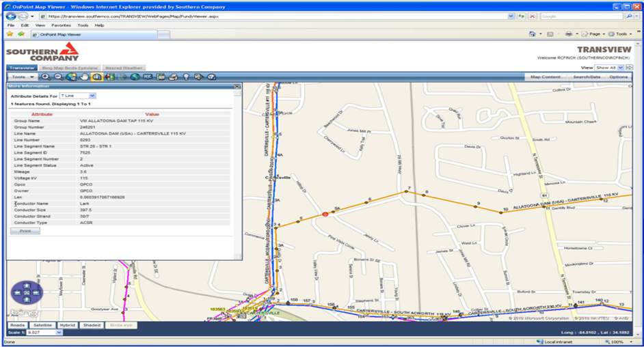Go to next map extent arrow icon

point(122,77)
